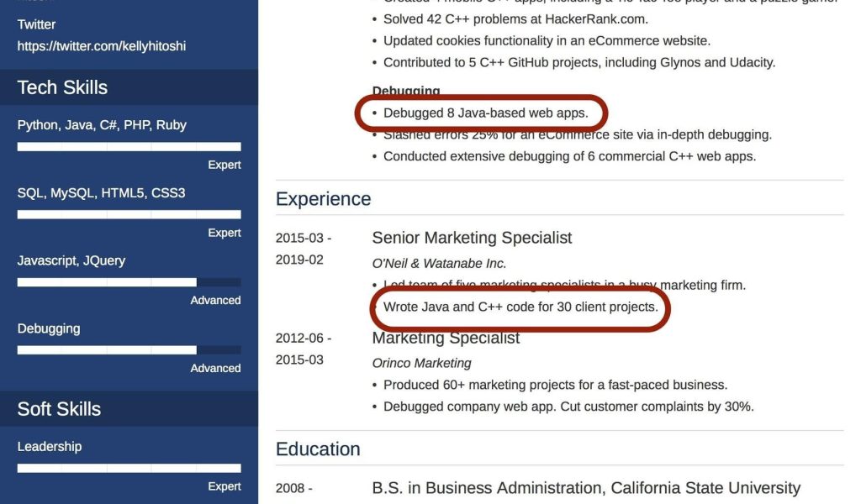
Task: Click the Javascript, JQuery proficiency bar
Action: coord(129,282)
